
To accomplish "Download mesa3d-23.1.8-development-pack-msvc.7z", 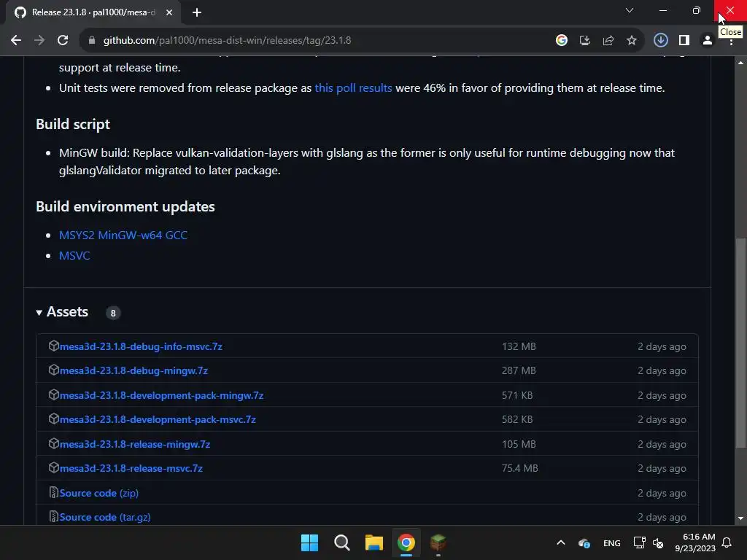I will pos(158,419).
